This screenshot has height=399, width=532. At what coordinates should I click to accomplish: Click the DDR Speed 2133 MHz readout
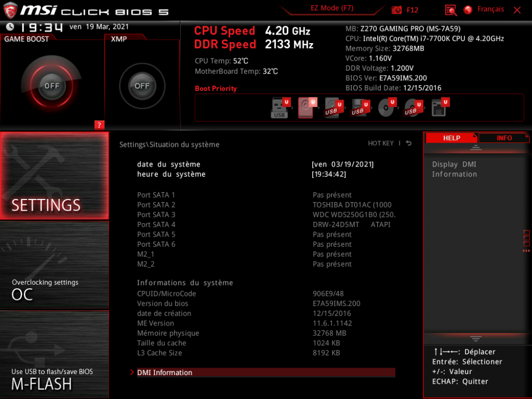[253, 44]
